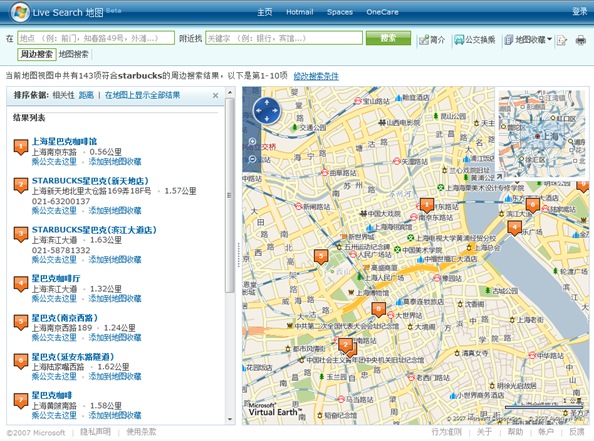Click the printer icon

(580, 40)
